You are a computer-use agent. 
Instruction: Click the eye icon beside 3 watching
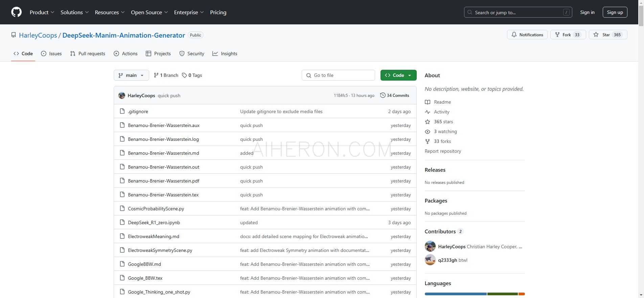pyautogui.click(x=428, y=131)
